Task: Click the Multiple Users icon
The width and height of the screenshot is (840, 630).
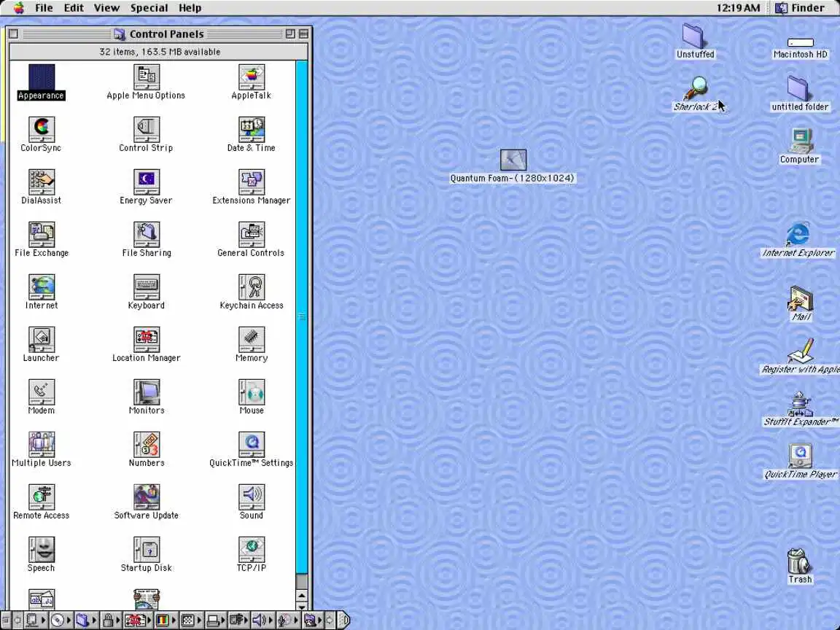Action: click(x=42, y=445)
